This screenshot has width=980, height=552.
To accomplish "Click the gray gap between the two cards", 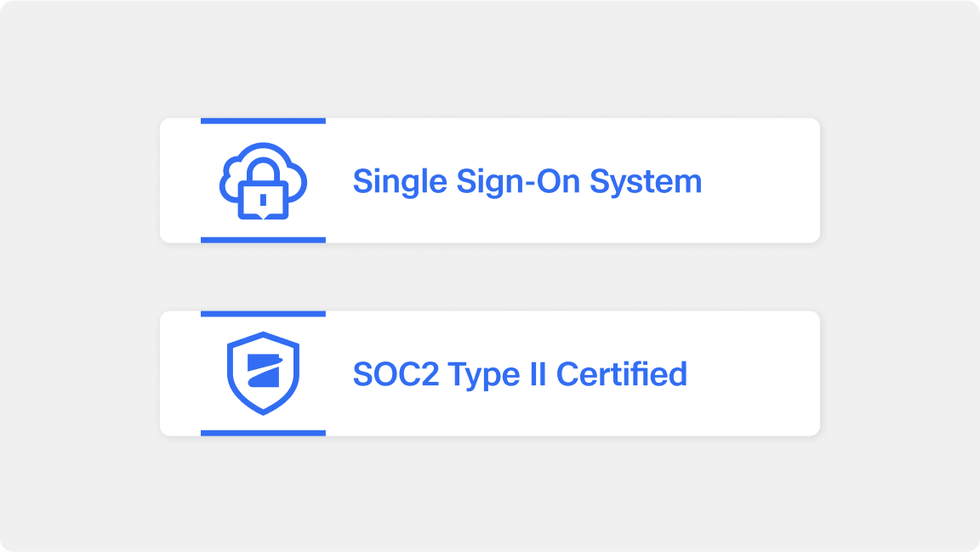I will 489,277.
